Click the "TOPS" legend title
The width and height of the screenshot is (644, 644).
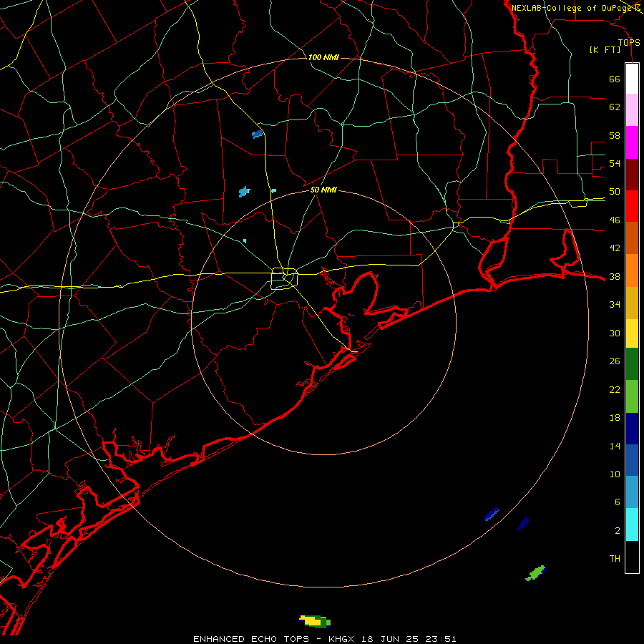[629, 43]
